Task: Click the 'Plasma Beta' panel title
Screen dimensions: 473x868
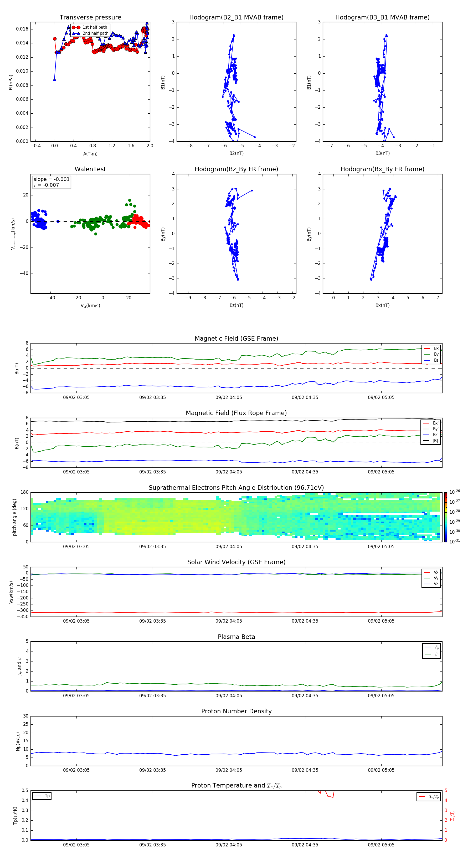Action: pos(236,637)
